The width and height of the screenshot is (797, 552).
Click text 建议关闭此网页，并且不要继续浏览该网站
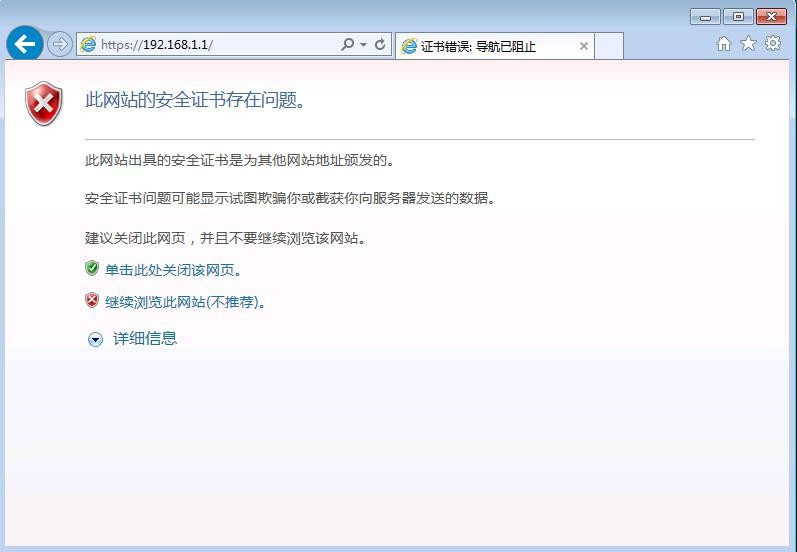(x=225, y=238)
